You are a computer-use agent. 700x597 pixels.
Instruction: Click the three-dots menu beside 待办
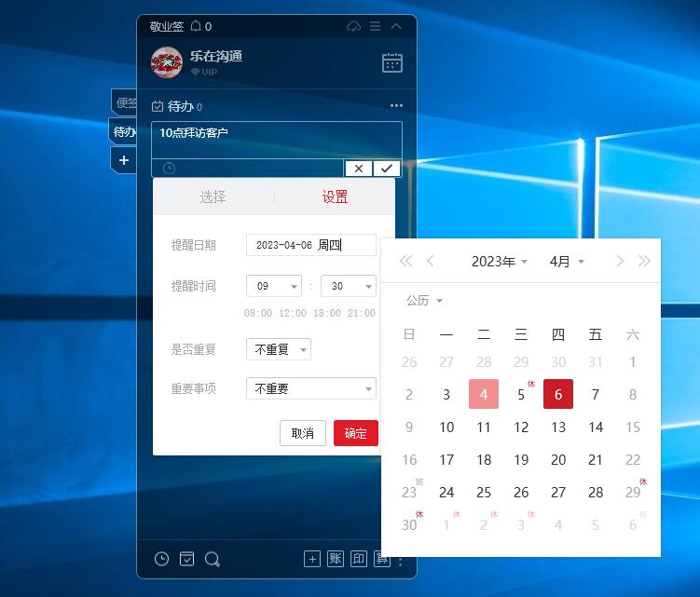tap(396, 106)
